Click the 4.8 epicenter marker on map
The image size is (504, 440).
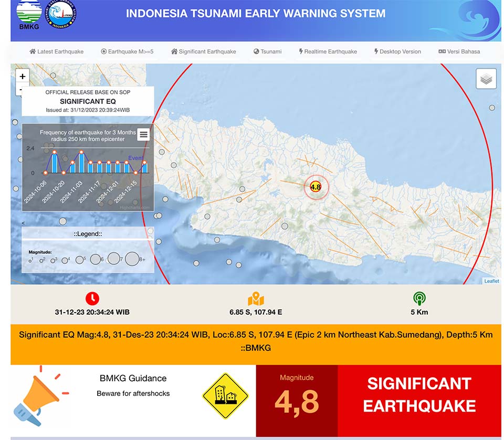click(315, 187)
